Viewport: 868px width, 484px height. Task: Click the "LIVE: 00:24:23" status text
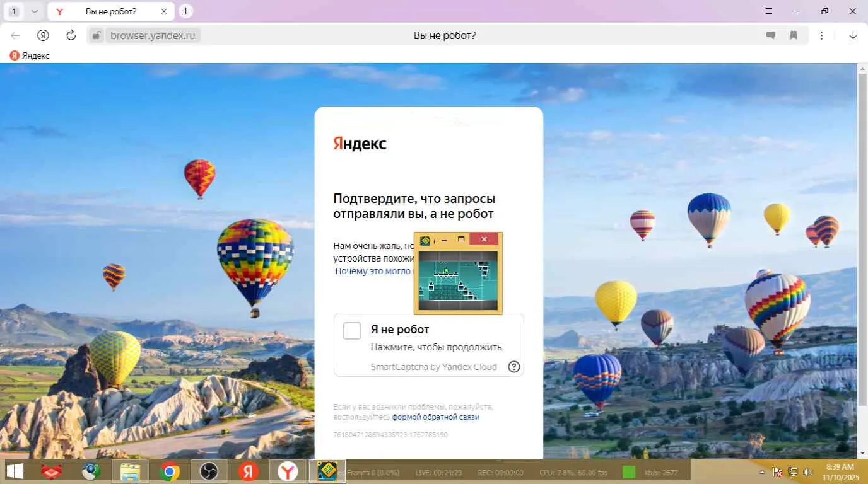click(438, 473)
